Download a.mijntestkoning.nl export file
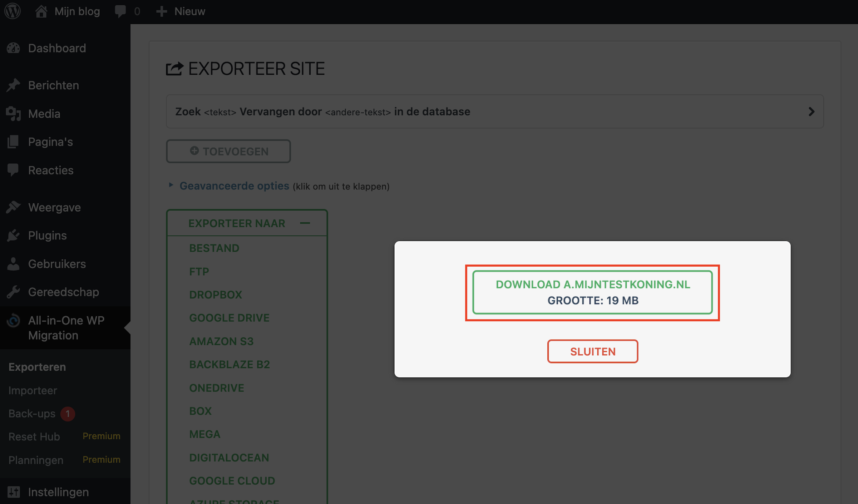Screen dimensions: 858x504 click(x=592, y=292)
